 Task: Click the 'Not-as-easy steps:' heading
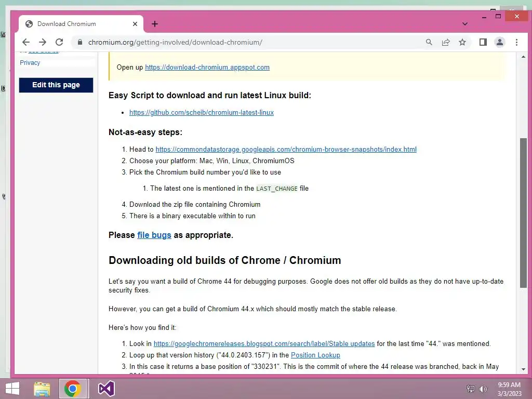point(145,132)
